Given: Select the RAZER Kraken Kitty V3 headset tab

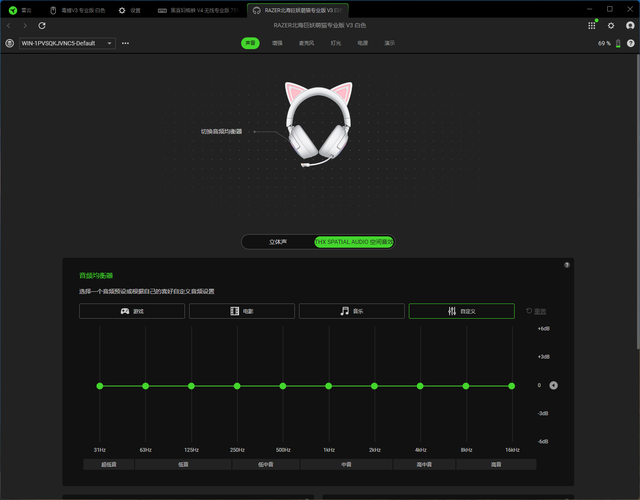Looking at the screenshot, I should coord(298,10).
